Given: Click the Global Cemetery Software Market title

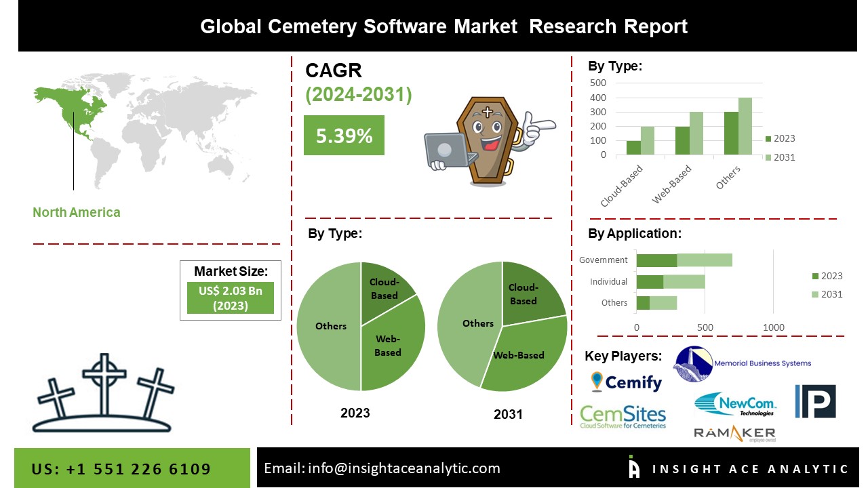Looking at the screenshot, I should (x=443, y=26).
